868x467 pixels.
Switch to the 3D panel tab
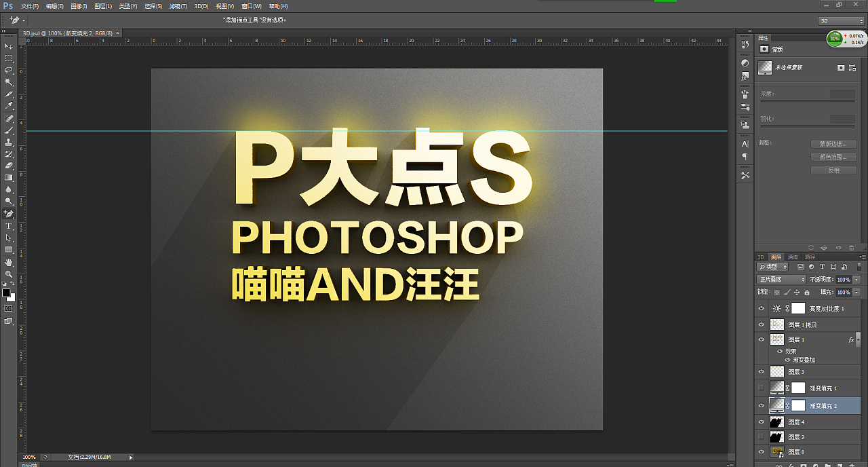pos(761,257)
